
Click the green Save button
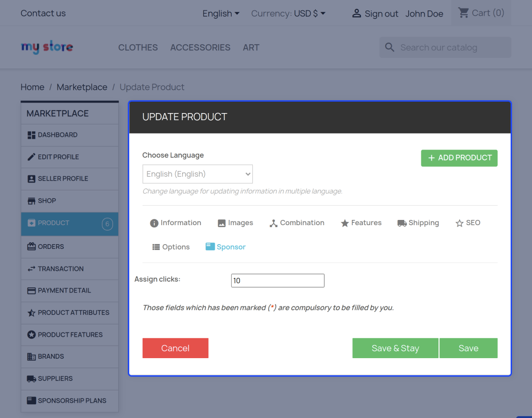coord(468,348)
